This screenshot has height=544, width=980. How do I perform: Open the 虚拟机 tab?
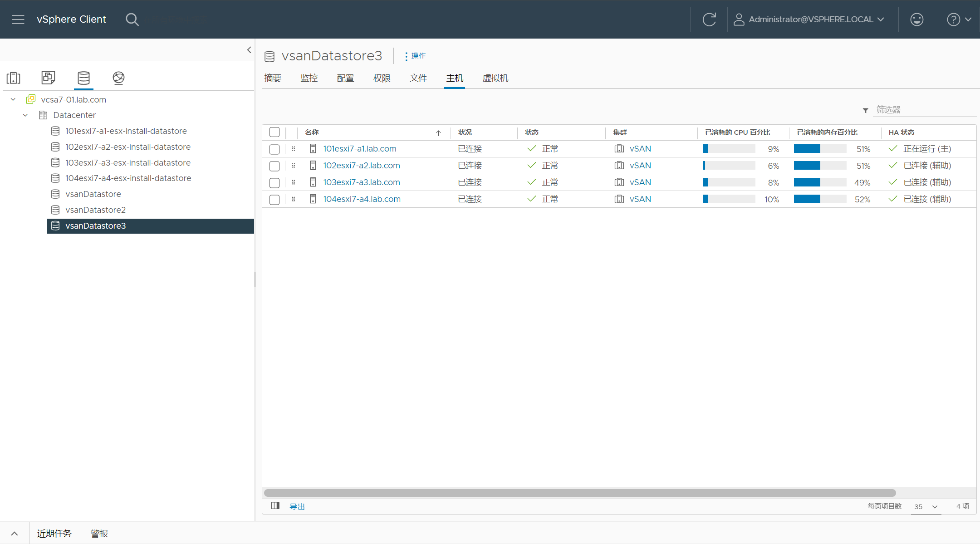click(495, 78)
